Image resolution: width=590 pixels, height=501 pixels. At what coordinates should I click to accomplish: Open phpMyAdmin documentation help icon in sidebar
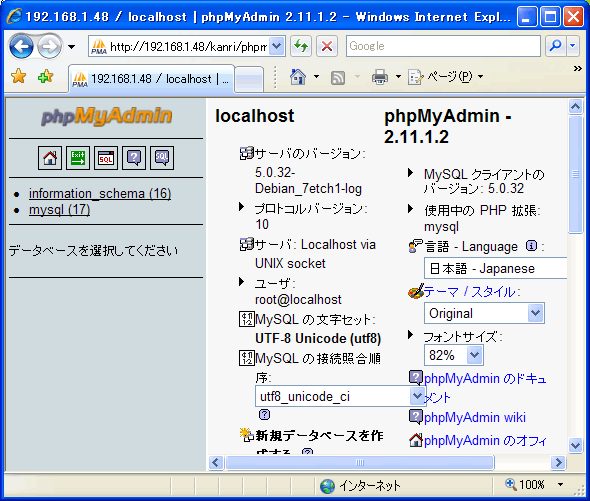pos(134,158)
